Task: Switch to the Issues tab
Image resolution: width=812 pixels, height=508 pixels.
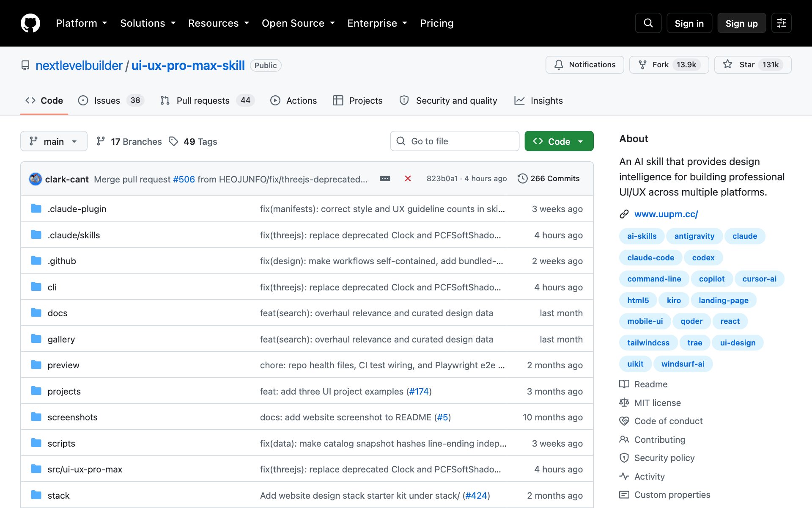Action: tap(112, 100)
